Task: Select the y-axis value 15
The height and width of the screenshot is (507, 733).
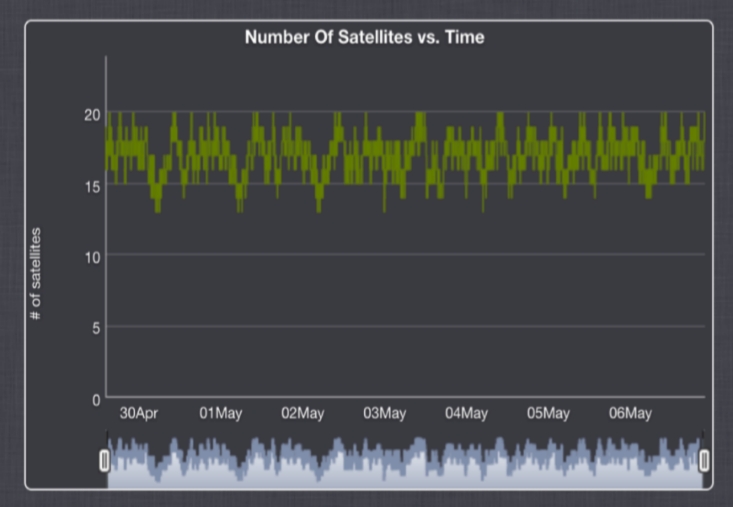Action: (x=91, y=186)
